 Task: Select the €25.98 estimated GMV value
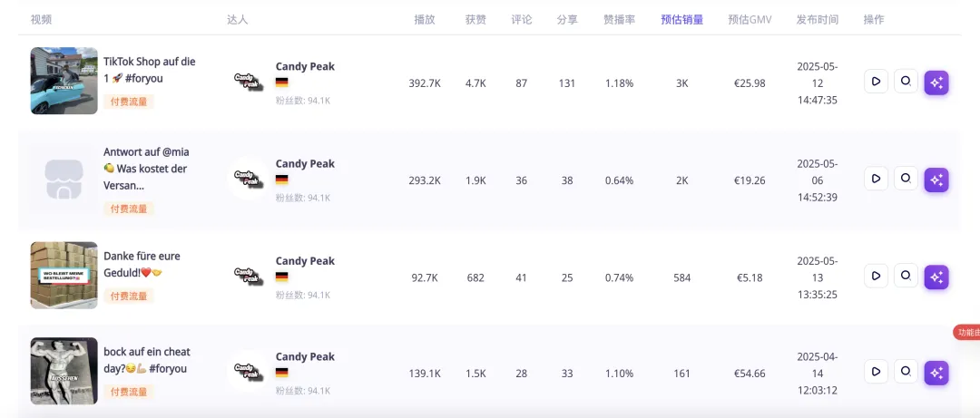click(x=750, y=83)
